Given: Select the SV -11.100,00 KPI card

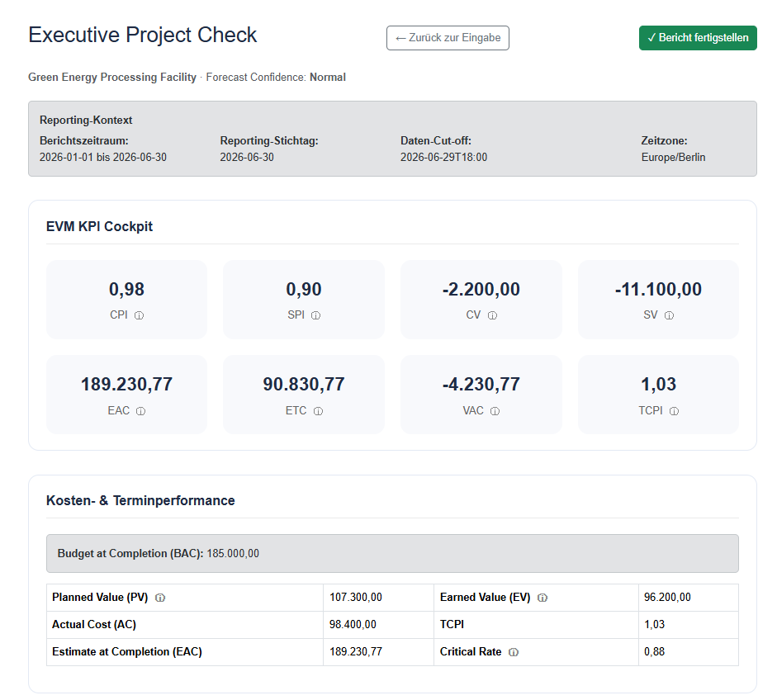Looking at the screenshot, I should coord(659,300).
